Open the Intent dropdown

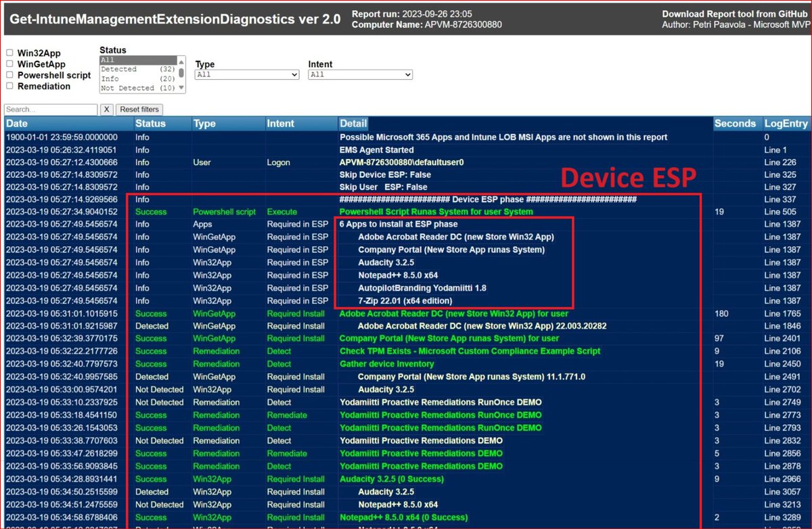pyautogui.click(x=360, y=74)
